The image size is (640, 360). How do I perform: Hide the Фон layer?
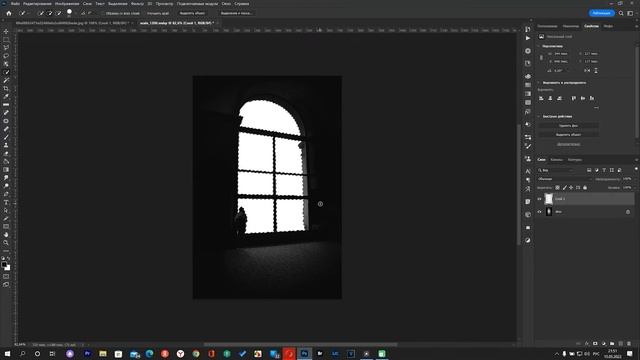pyautogui.click(x=539, y=212)
